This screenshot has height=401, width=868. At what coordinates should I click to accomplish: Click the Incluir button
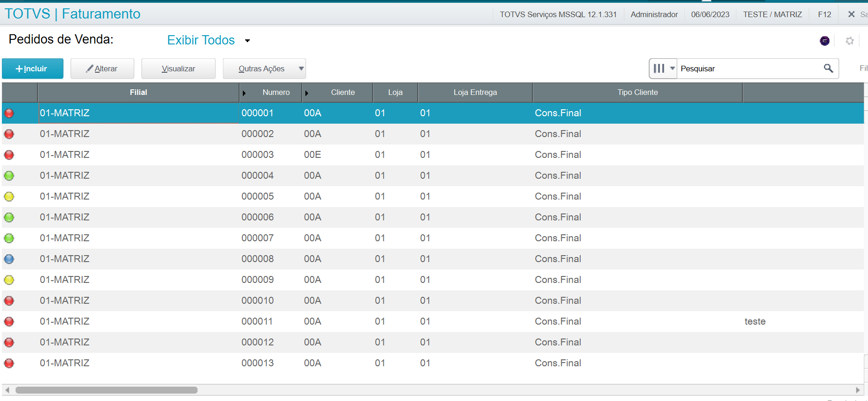point(32,69)
